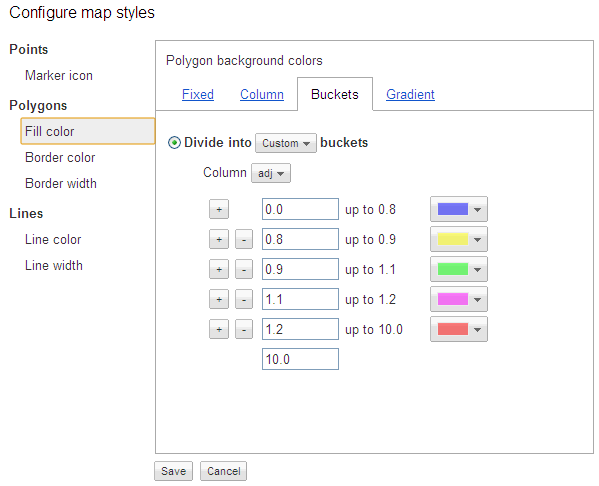Viewport: 599px width, 486px height.
Task: Select the Buckets tab
Action: (335, 94)
